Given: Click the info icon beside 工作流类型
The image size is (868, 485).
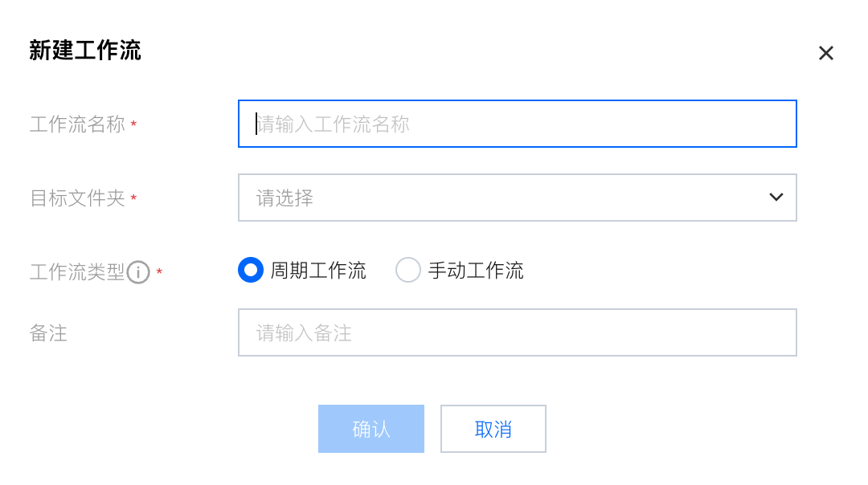Looking at the screenshot, I should pos(138,272).
